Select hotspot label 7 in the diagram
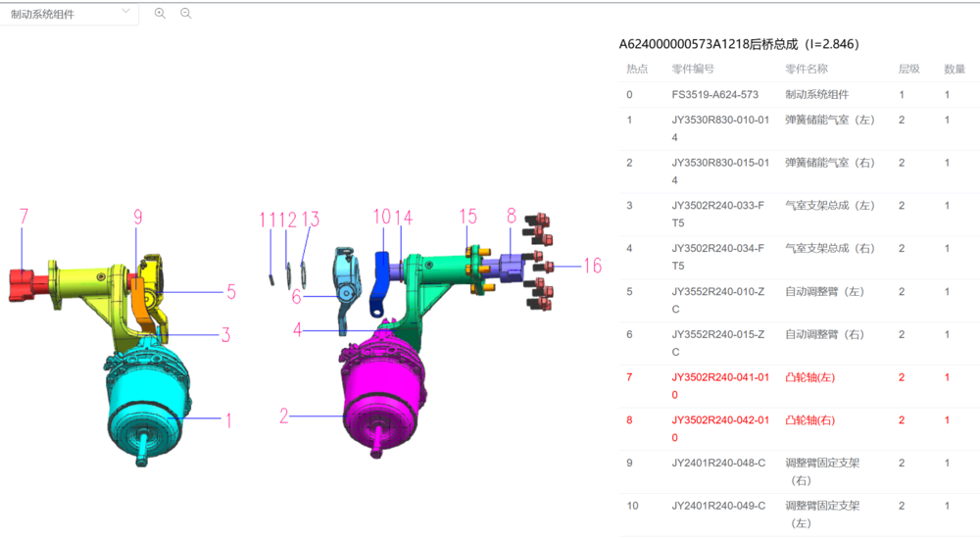 tap(24, 217)
